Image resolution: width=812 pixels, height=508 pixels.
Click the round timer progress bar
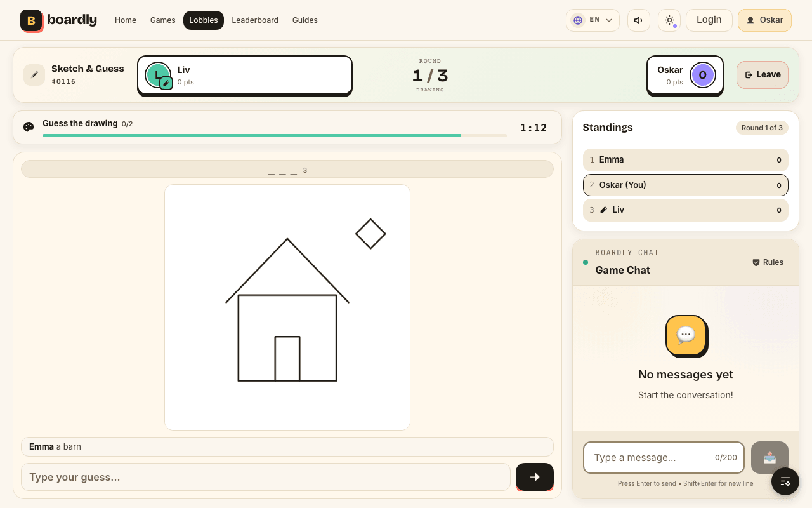click(x=275, y=135)
